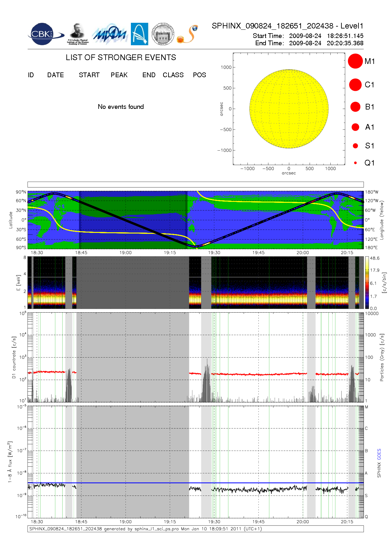Click the PEAK column header
The height and width of the screenshot is (555, 392).
point(119,75)
